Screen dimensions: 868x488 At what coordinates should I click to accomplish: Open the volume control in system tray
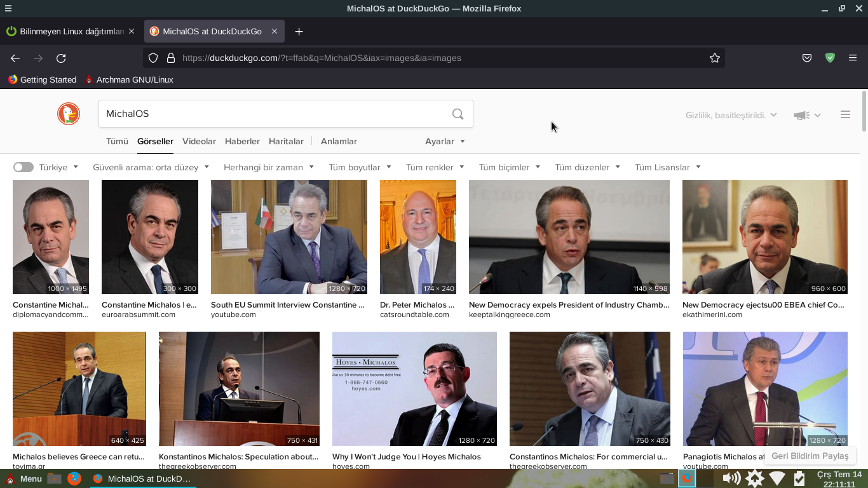731,478
